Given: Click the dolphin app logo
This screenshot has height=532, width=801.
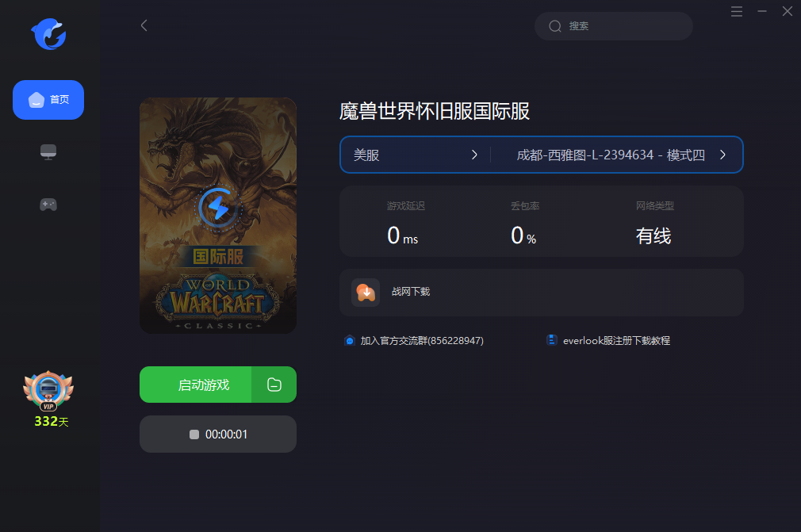Looking at the screenshot, I should [x=48, y=34].
